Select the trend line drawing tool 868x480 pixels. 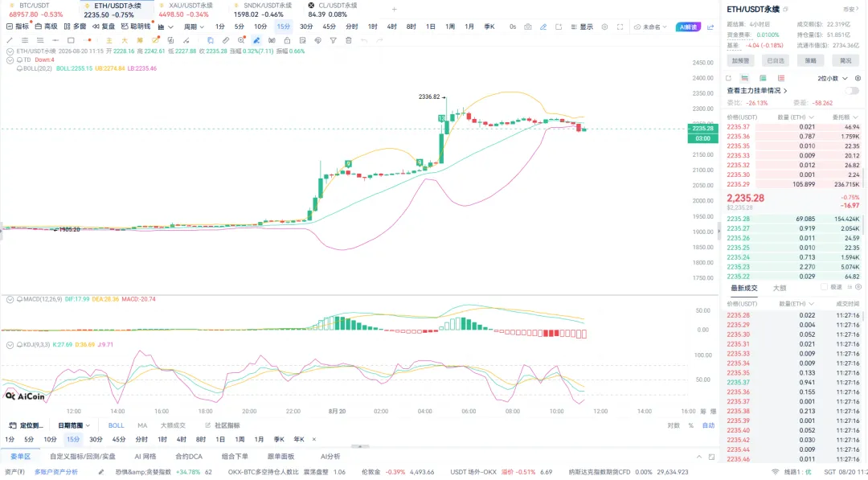click(10, 40)
